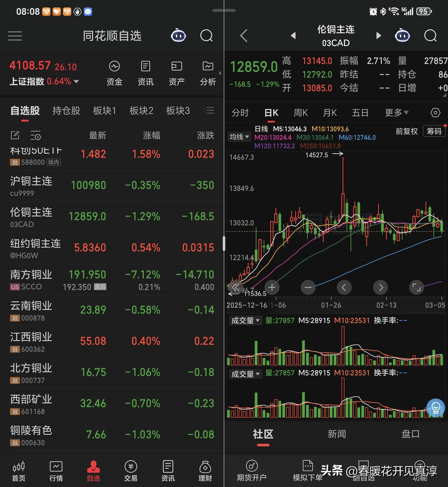
Task: Open the 沪铜主连 cu9999 row
Action: pos(112,186)
